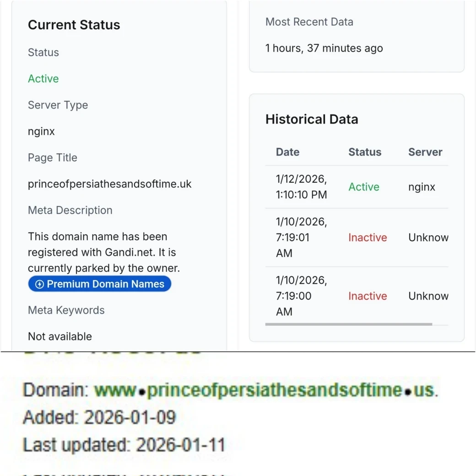Click the Inactive status for 7:19:01 AM

point(368,238)
